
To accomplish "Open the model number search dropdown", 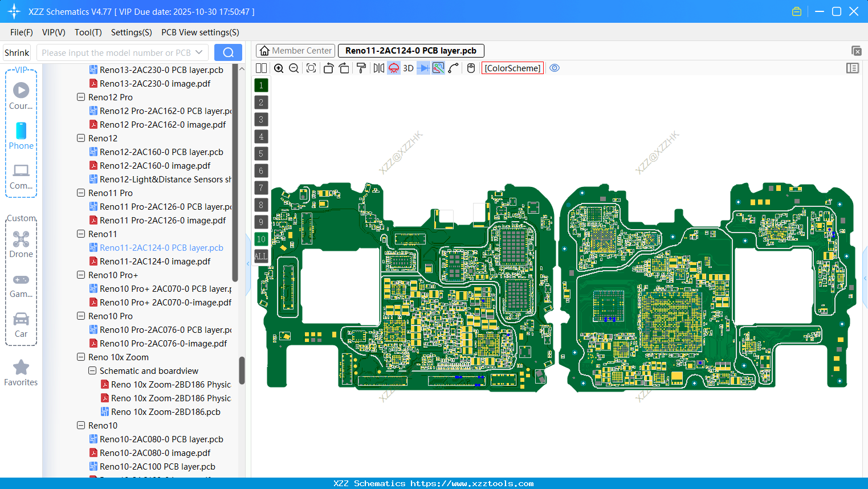I will click(199, 52).
